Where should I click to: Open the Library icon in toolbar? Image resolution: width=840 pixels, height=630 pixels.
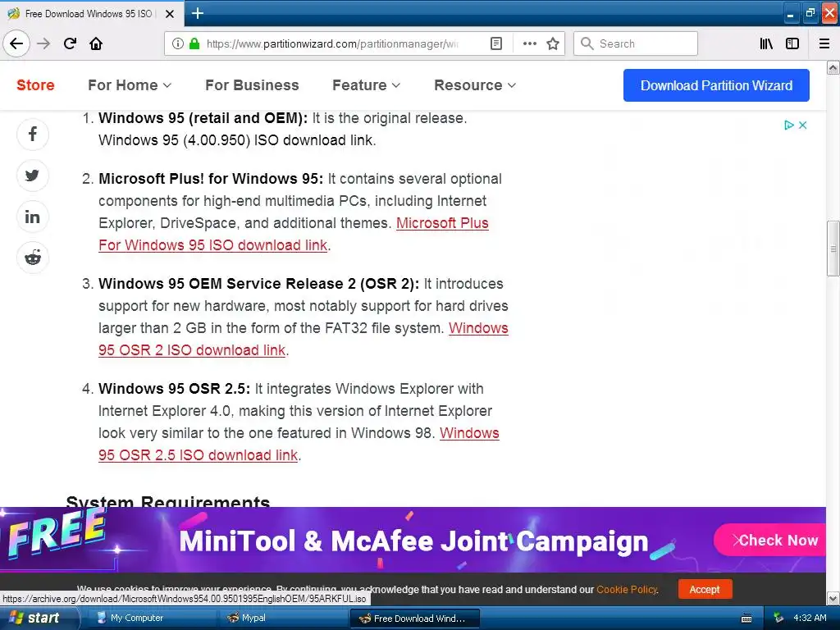coord(766,43)
